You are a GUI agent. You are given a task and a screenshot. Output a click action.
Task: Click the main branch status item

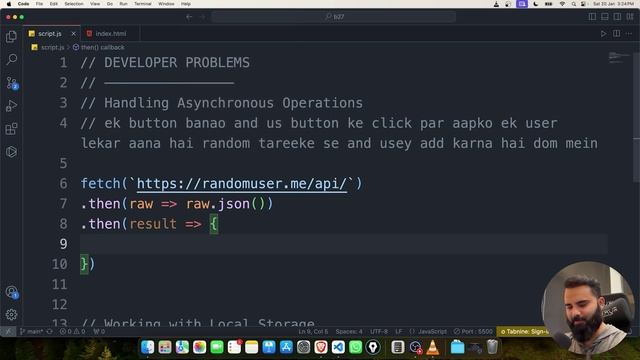(32, 331)
